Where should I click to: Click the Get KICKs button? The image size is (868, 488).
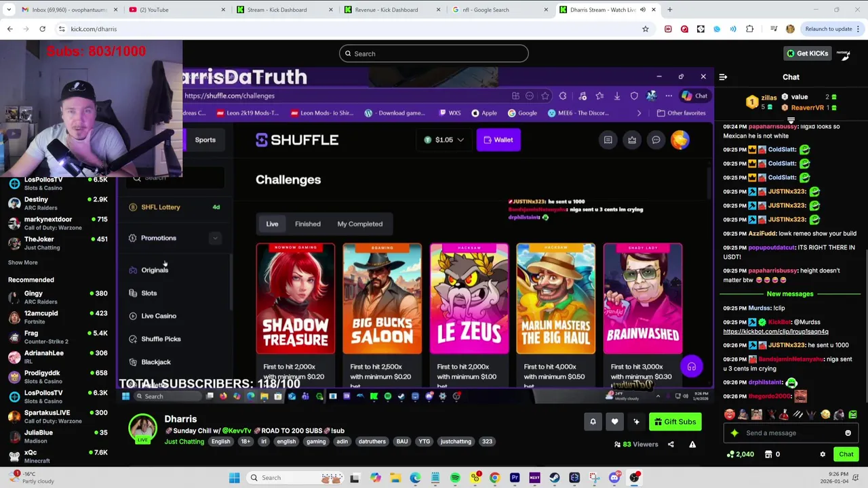click(x=806, y=54)
